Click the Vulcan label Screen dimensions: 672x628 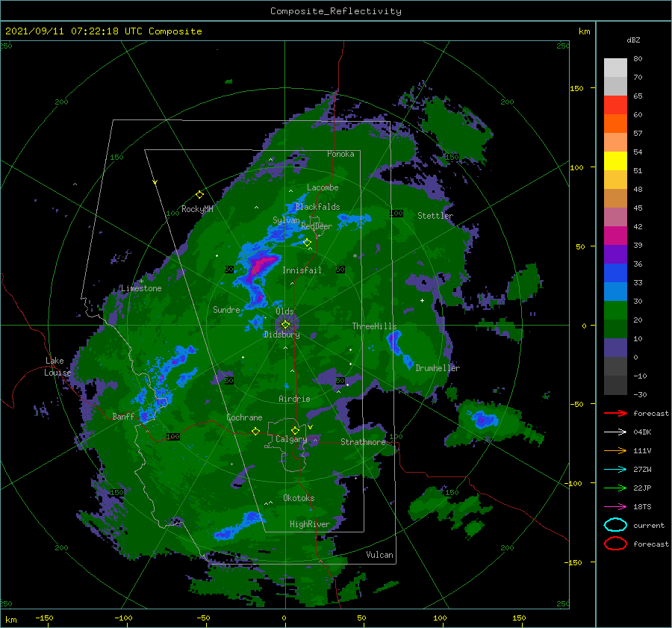[379, 555]
